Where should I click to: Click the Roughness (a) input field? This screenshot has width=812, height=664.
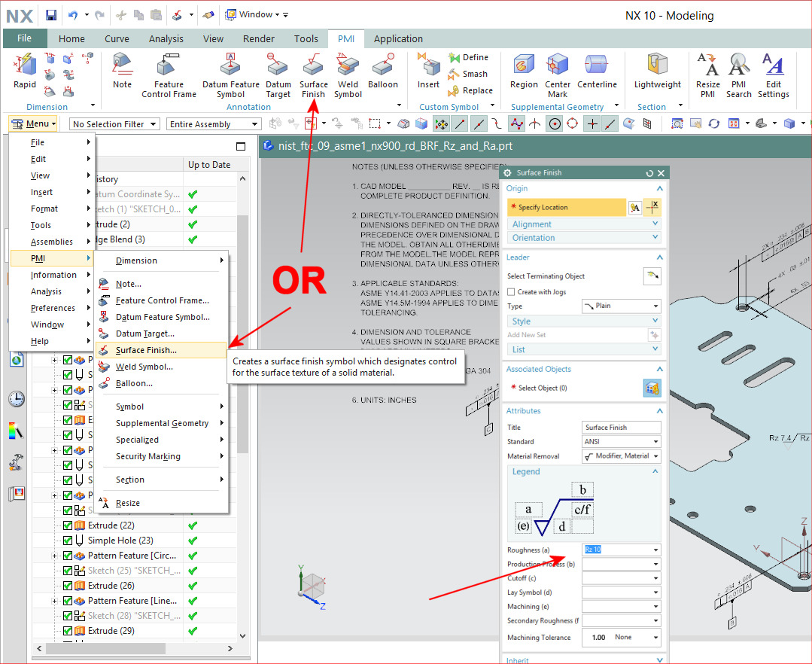pos(622,550)
